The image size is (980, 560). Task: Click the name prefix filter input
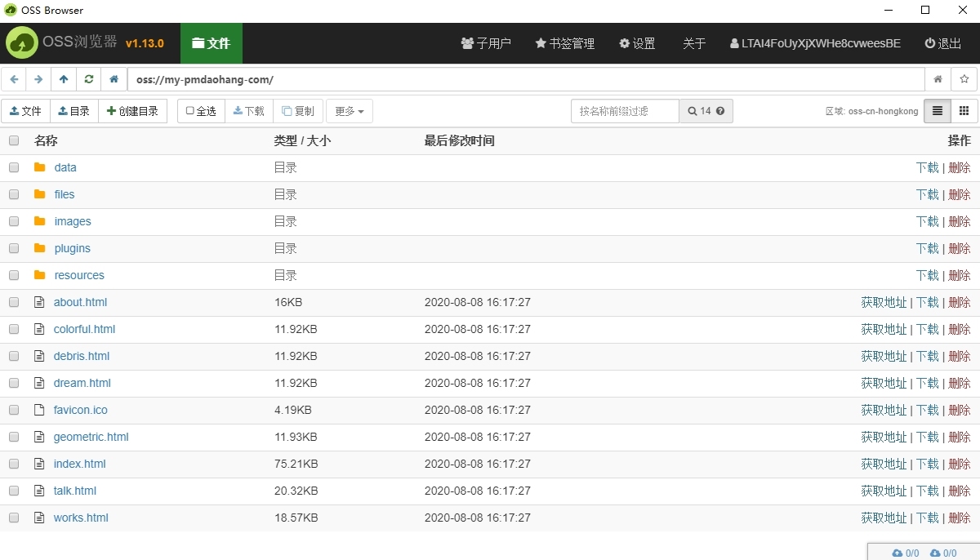tap(625, 111)
